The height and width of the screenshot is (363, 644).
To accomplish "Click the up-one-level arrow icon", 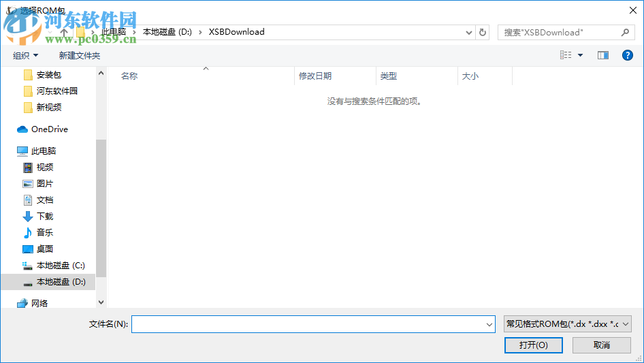I will click(x=64, y=32).
